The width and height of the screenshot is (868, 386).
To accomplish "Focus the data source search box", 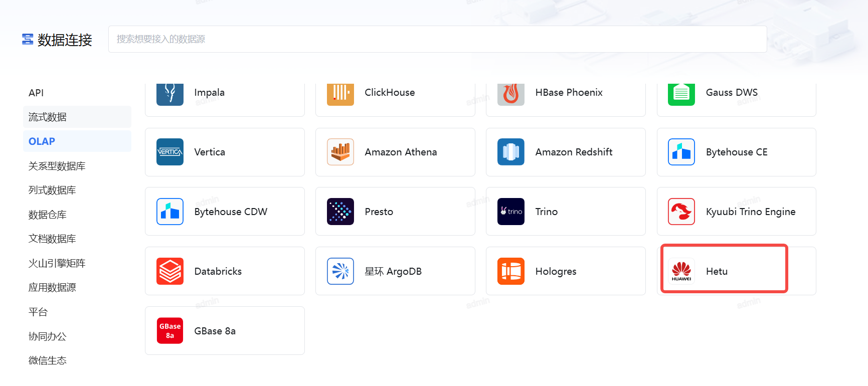I will pos(437,39).
